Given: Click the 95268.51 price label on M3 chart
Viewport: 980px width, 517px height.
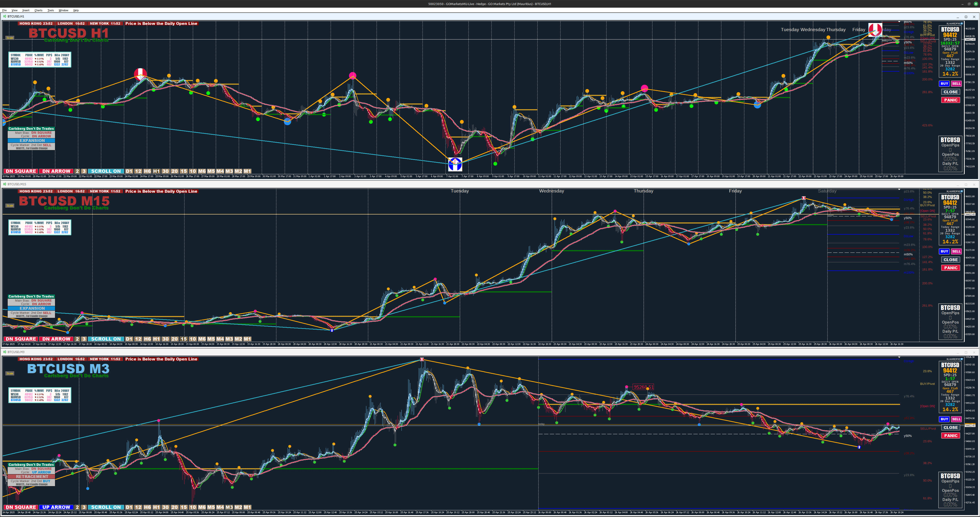Looking at the screenshot, I should coord(643,387).
